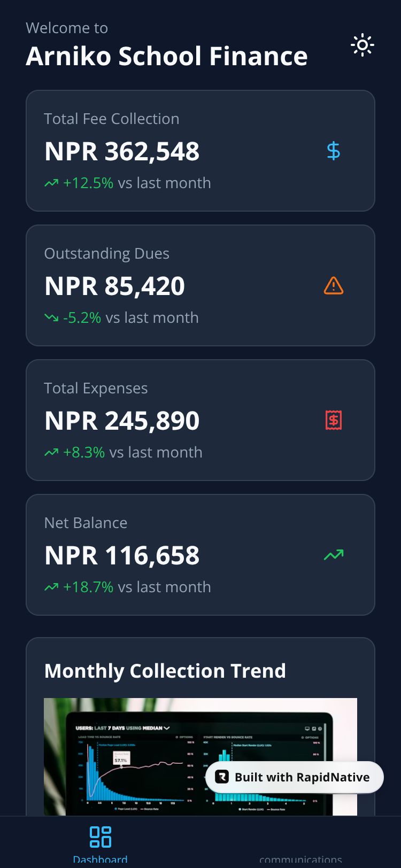Image resolution: width=401 pixels, height=868 pixels.
Task: Click the large green trend icon on Net Balance
Action: 333,555
